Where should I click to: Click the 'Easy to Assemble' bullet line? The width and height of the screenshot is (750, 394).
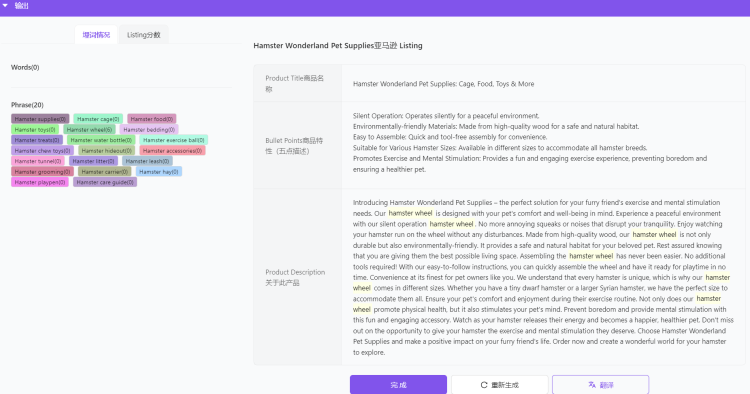click(450, 137)
